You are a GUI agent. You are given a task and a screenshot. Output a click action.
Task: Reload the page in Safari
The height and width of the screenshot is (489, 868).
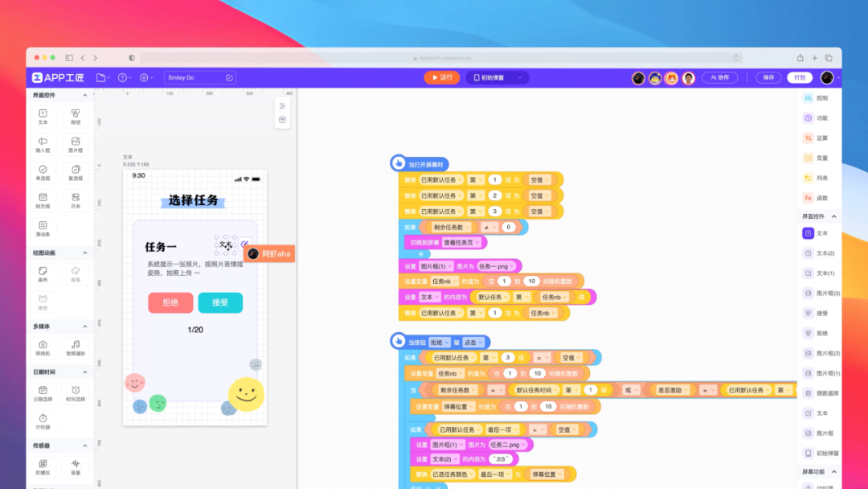tap(735, 58)
